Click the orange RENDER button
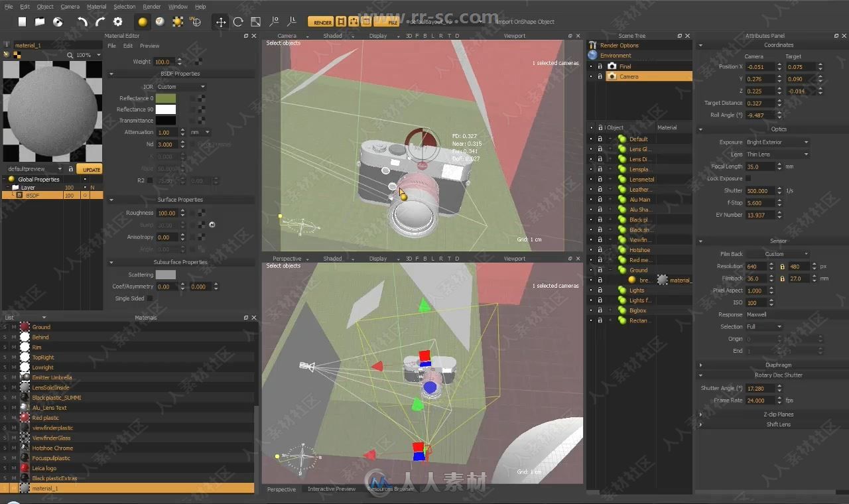This screenshot has width=849, height=504. pyautogui.click(x=321, y=22)
